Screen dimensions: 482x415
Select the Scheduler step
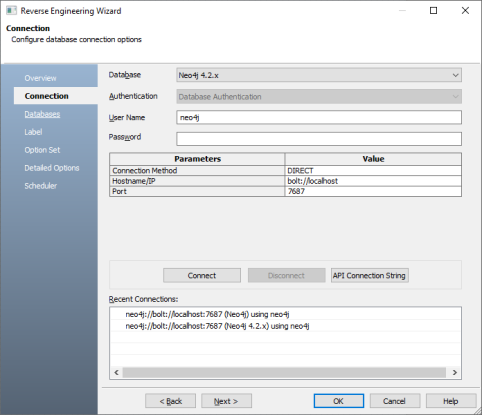coord(41,186)
